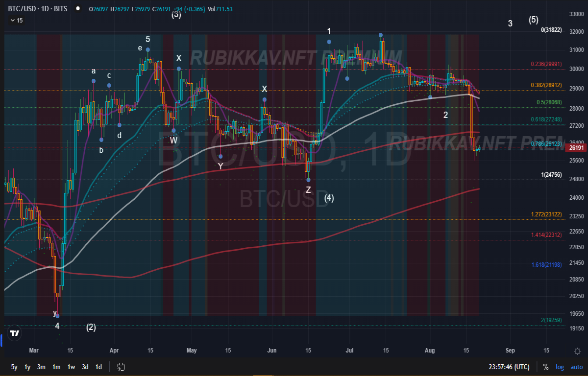588x376 pixels.
Task: Select the 3d date range
Action: coord(85,367)
